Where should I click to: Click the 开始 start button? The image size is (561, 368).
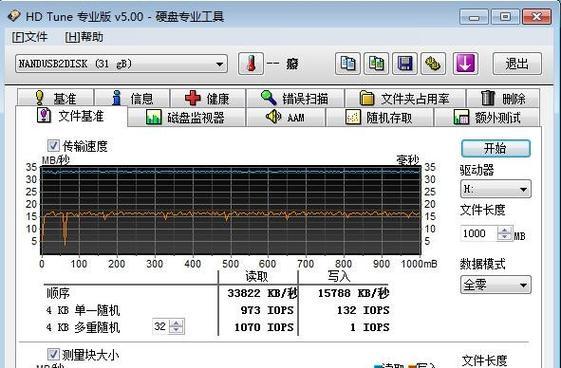click(496, 148)
